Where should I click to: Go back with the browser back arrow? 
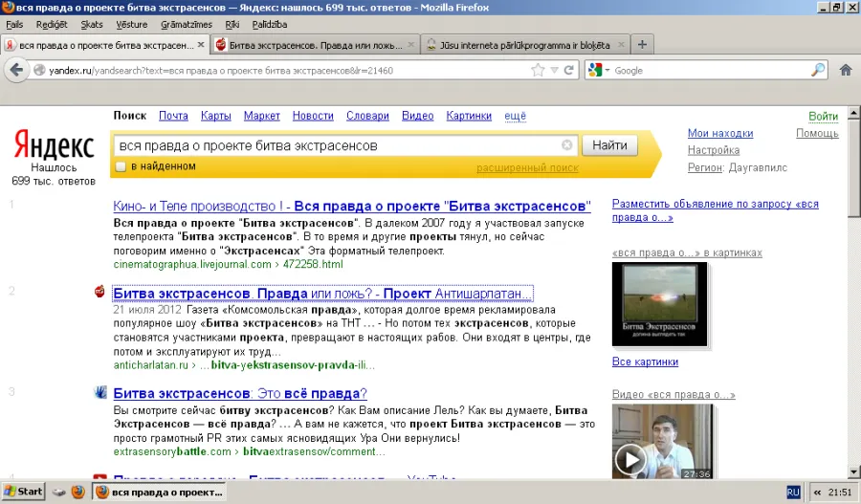[x=16, y=70]
